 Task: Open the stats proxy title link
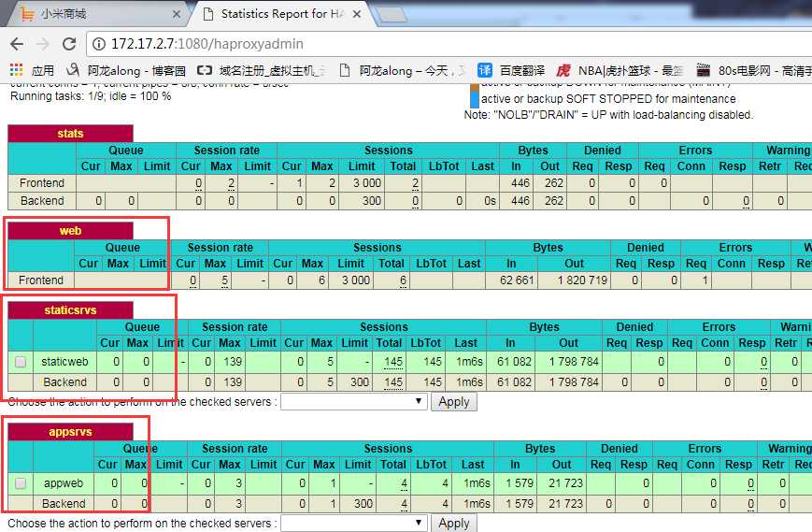70,134
